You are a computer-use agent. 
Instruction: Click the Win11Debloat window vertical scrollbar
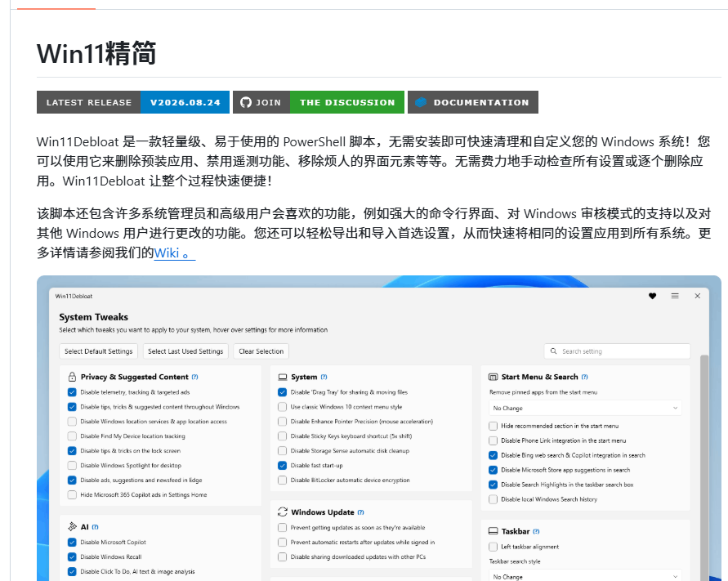pos(703,467)
